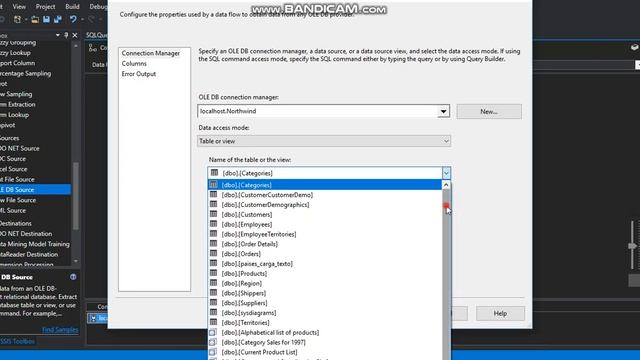Screen dimensions: 640x360
Task: Close the SSIS Toolbox panel
Action: 75,36
